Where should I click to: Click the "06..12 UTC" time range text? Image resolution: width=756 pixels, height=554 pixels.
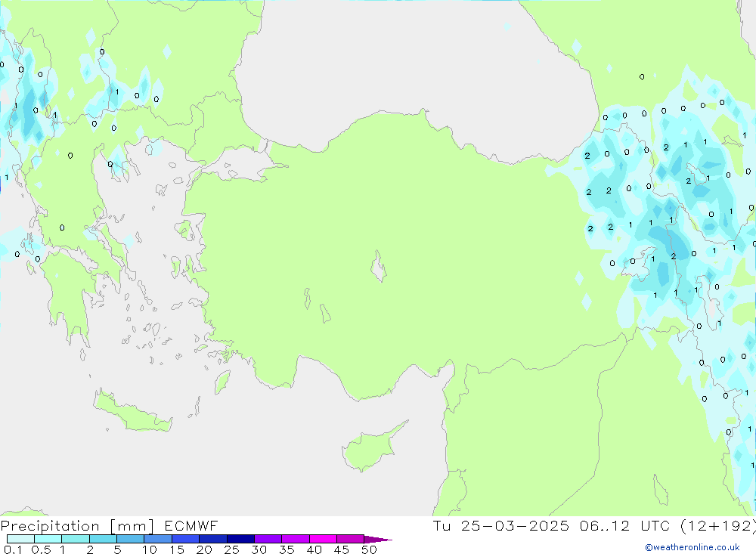[625, 525]
